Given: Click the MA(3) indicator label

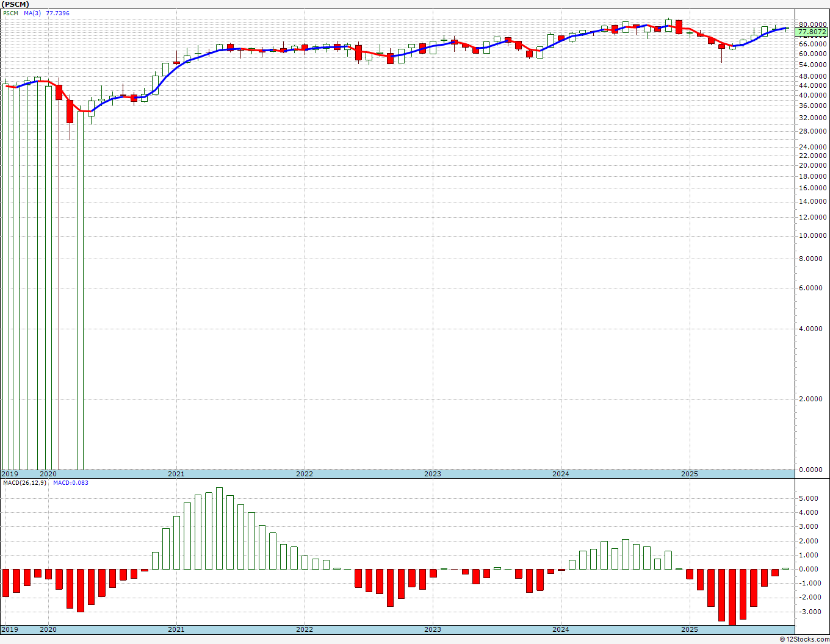Looking at the screenshot, I should [32, 13].
